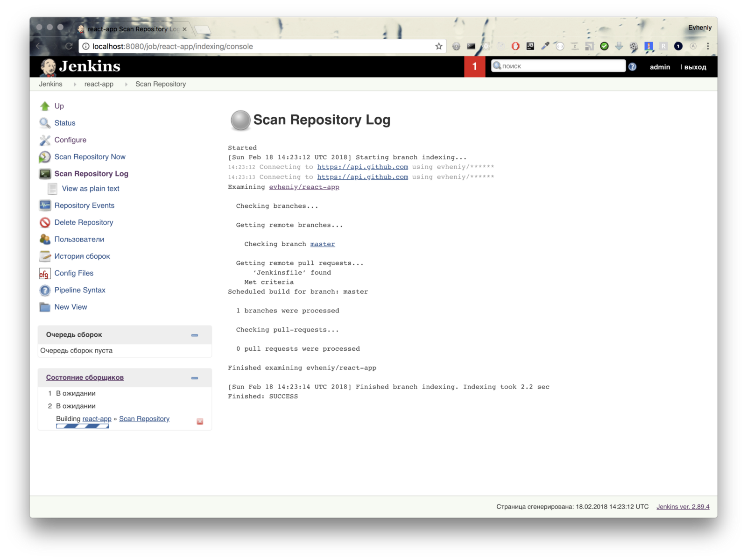Select Scan Repository Now in sidebar

click(x=90, y=156)
